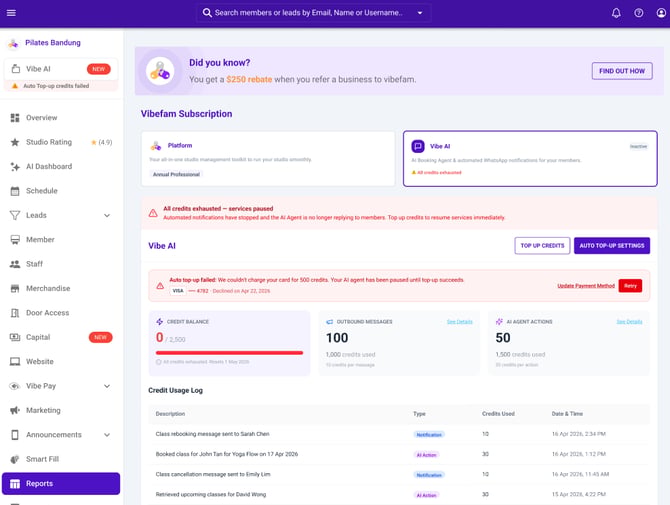Open Member in the sidebar

61,240
